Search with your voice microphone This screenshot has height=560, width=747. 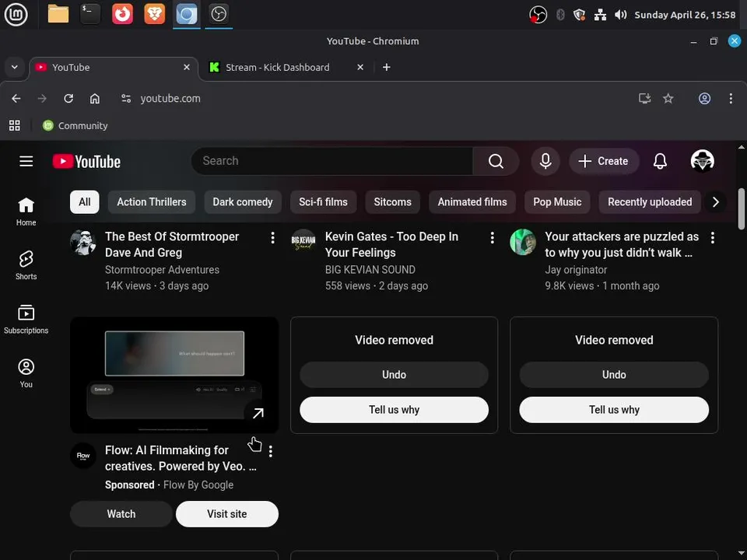pos(545,161)
